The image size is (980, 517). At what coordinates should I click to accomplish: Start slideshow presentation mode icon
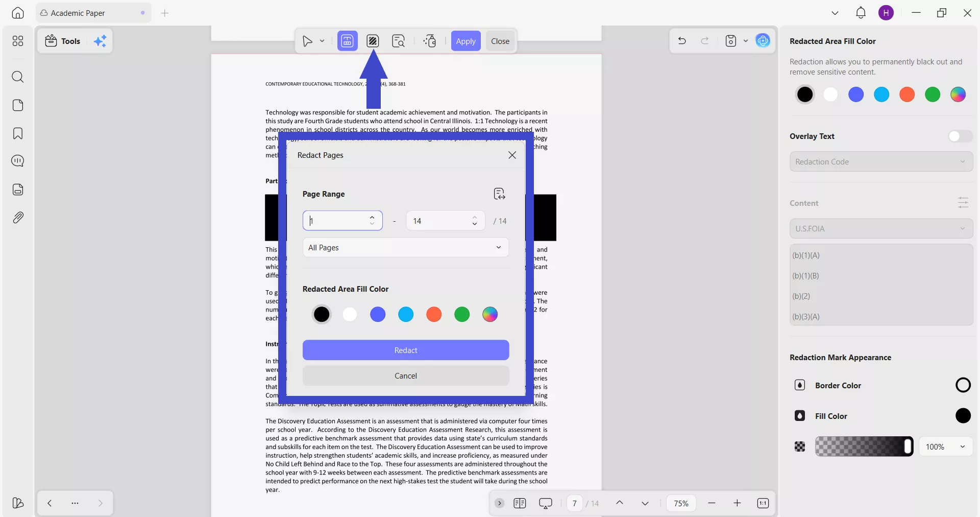(x=546, y=503)
